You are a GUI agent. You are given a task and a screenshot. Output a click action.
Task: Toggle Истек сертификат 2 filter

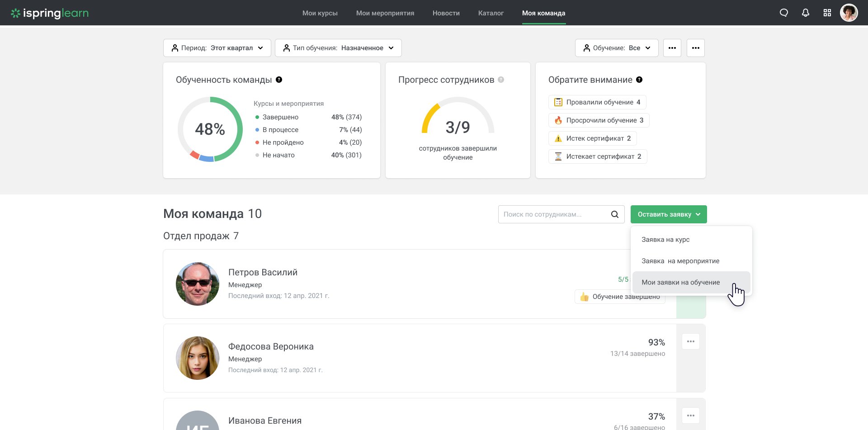click(592, 138)
